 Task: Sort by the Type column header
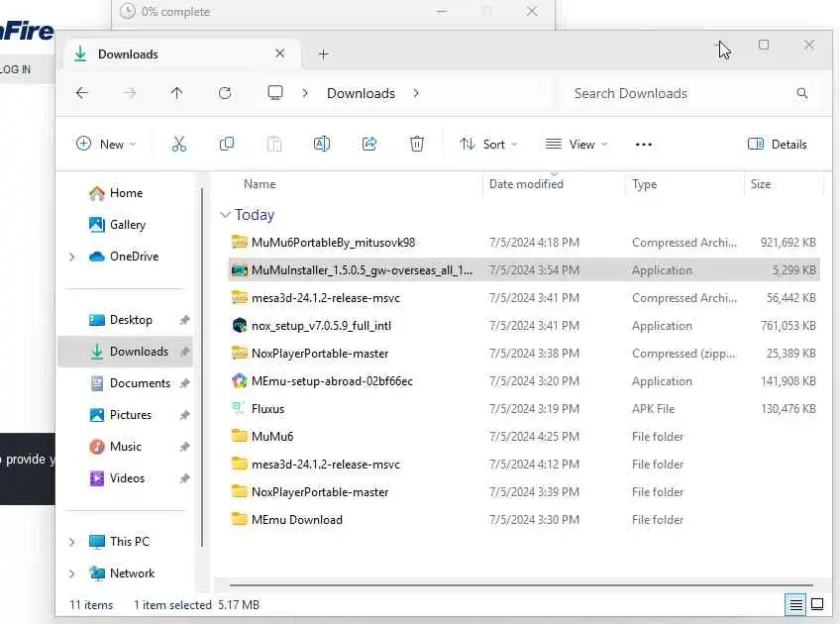(645, 184)
